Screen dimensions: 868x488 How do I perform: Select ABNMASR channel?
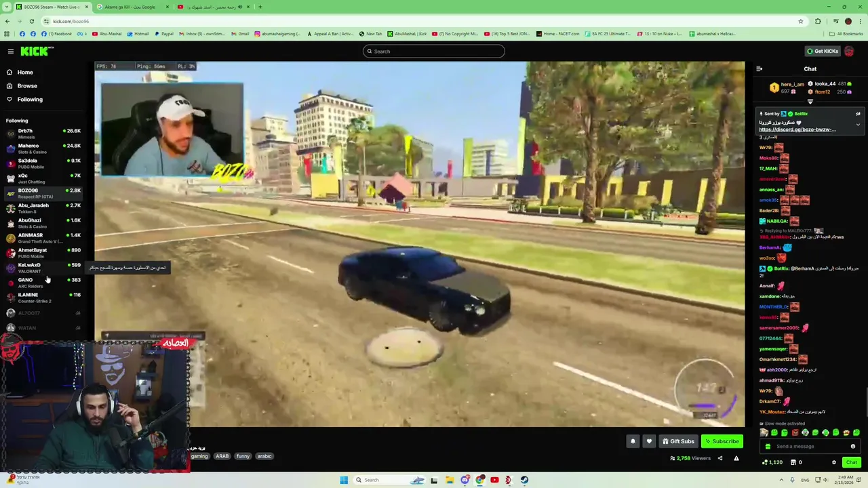tap(43, 238)
